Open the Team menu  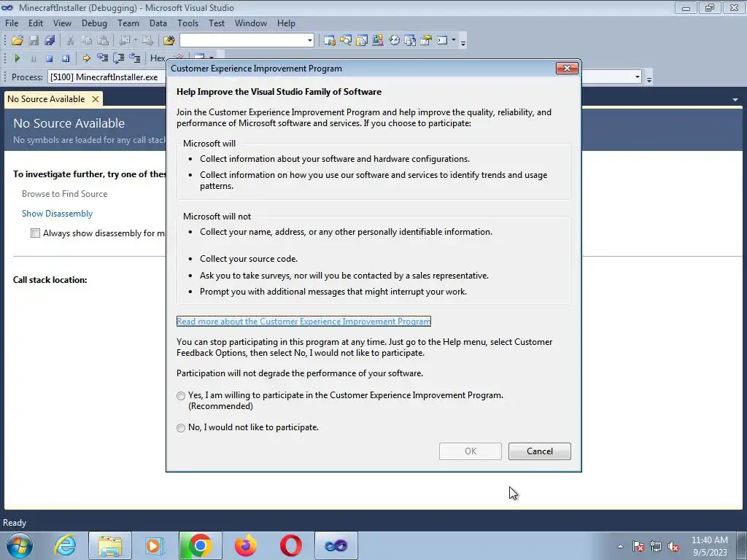[x=128, y=23]
